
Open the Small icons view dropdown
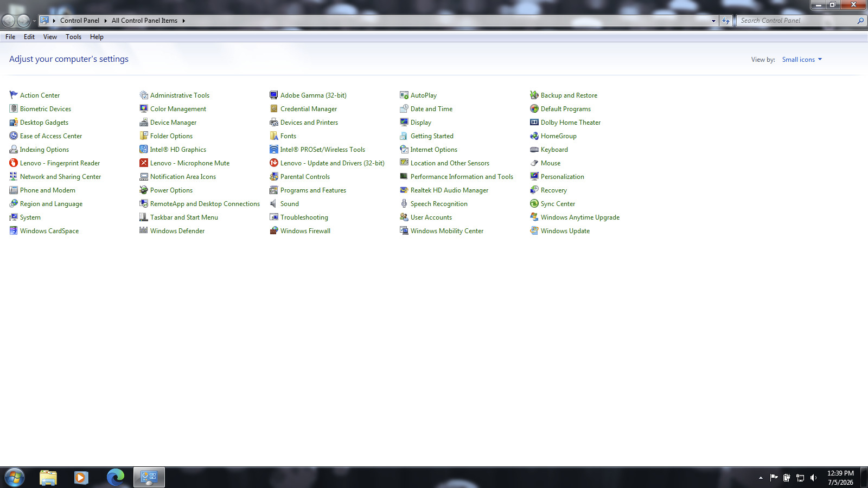(802, 60)
